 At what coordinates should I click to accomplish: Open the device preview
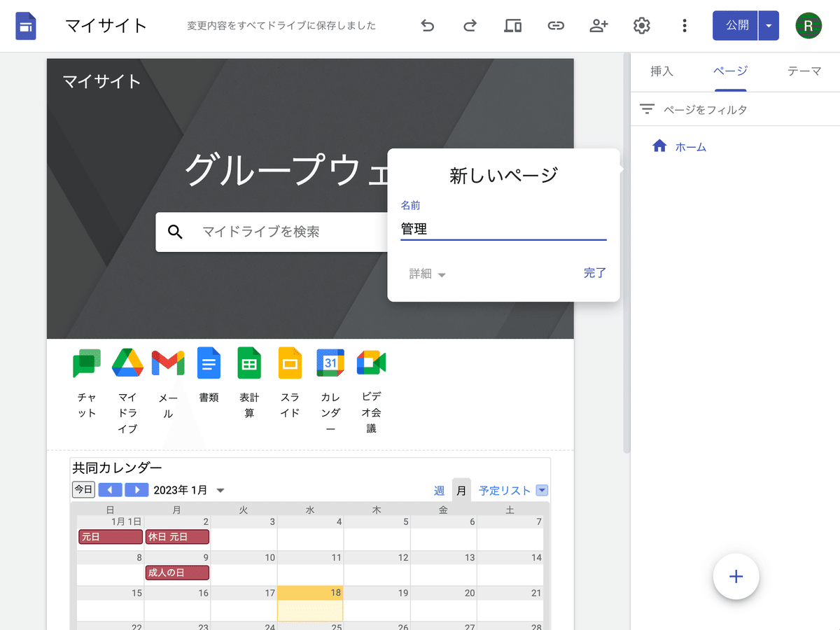(513, 26)
